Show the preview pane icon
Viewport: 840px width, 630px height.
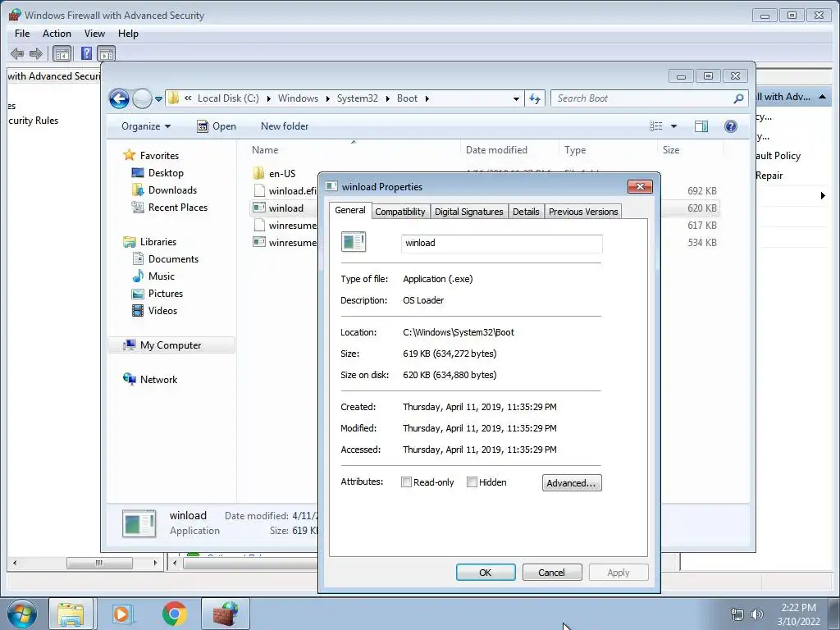click(x=701, y=126)
